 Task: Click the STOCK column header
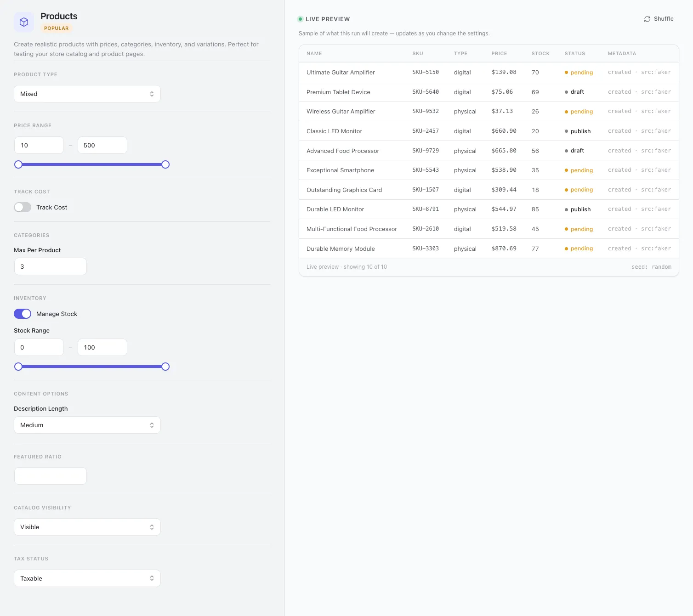pyautogui.click(x=540, y=54)
